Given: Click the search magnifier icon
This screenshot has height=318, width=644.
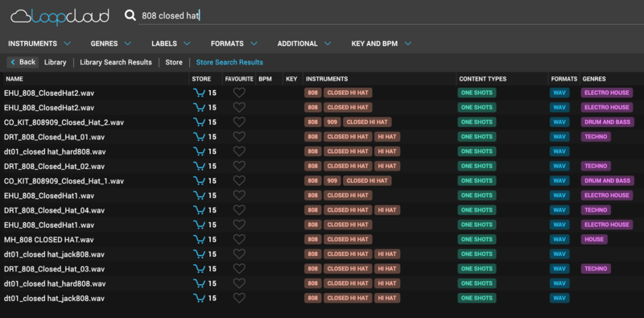Looking at the screenshot, I should 130,15.
